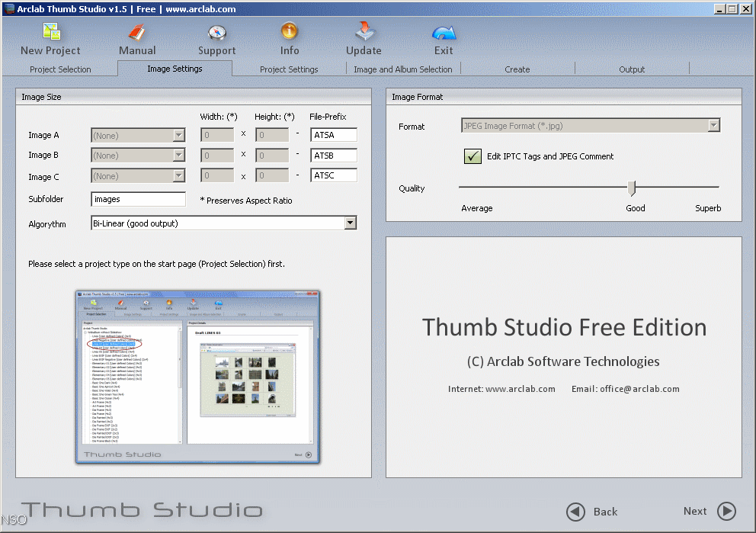Click the Preserves Aspect Ratio note
756x533 pixels.
[x=246, y=201]
